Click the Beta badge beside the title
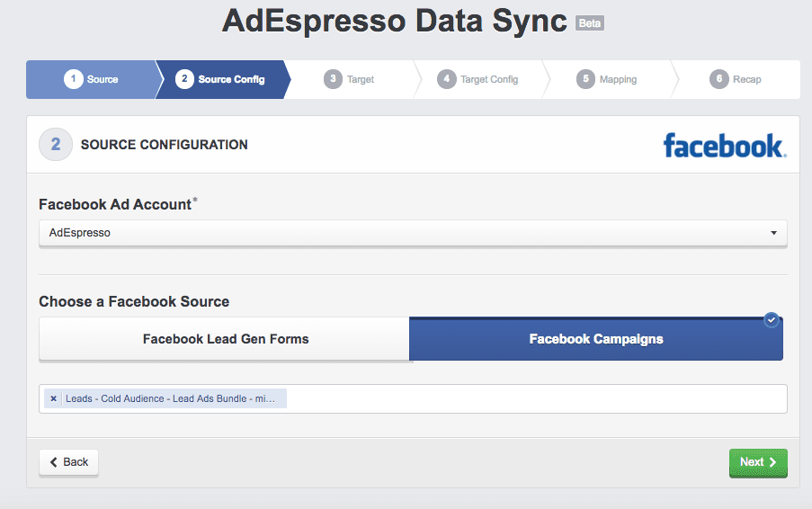Viewport: 812px width, 509px height. point(590,23)
